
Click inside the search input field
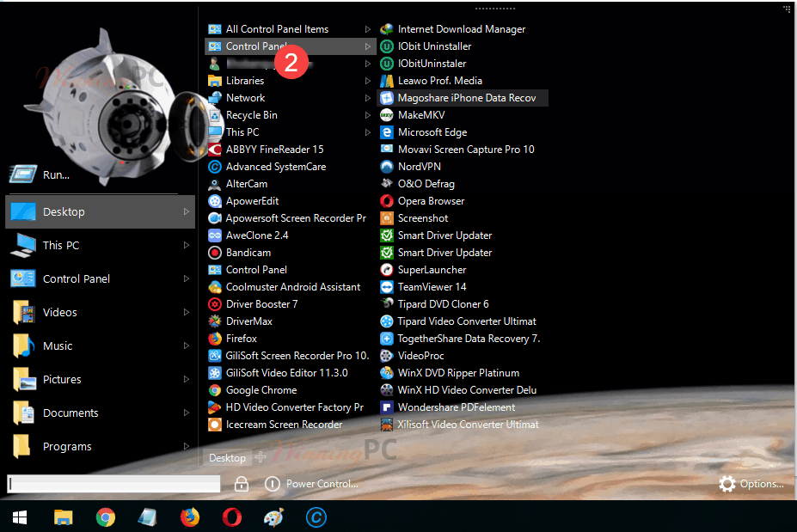click(x=113, y=484)
